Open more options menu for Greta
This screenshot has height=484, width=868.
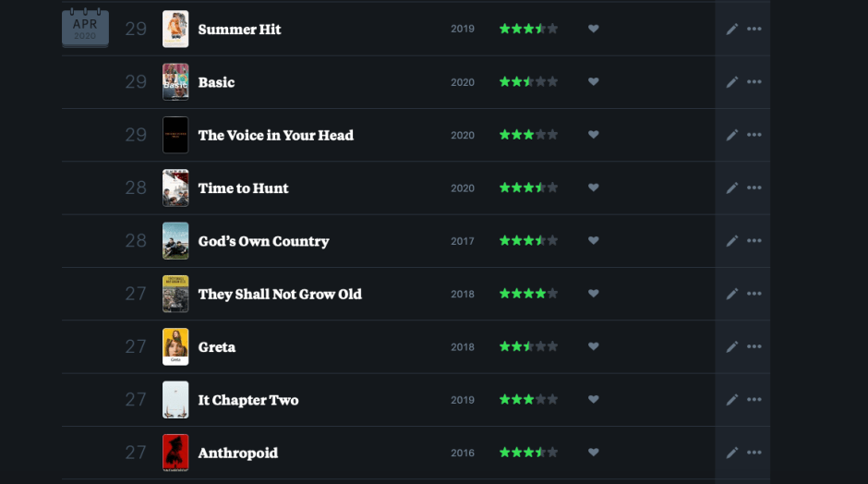tap(754, 347)
